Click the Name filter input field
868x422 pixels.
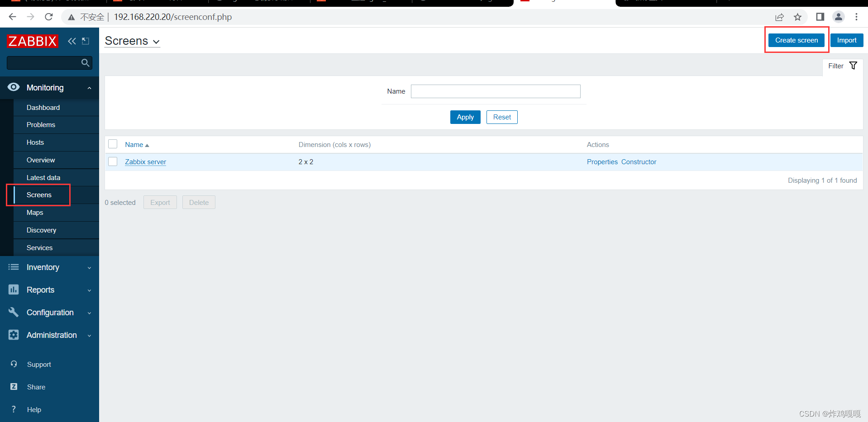[495, 91]
